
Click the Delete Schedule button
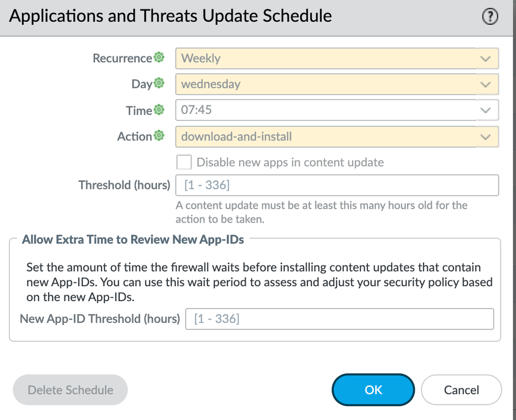pyautogui.click(x=70, y=390)
